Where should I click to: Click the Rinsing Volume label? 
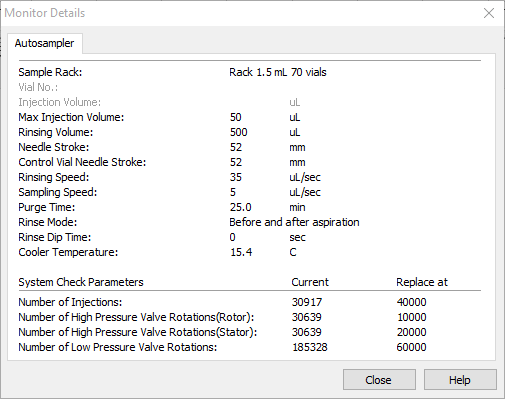coord(56,132)
